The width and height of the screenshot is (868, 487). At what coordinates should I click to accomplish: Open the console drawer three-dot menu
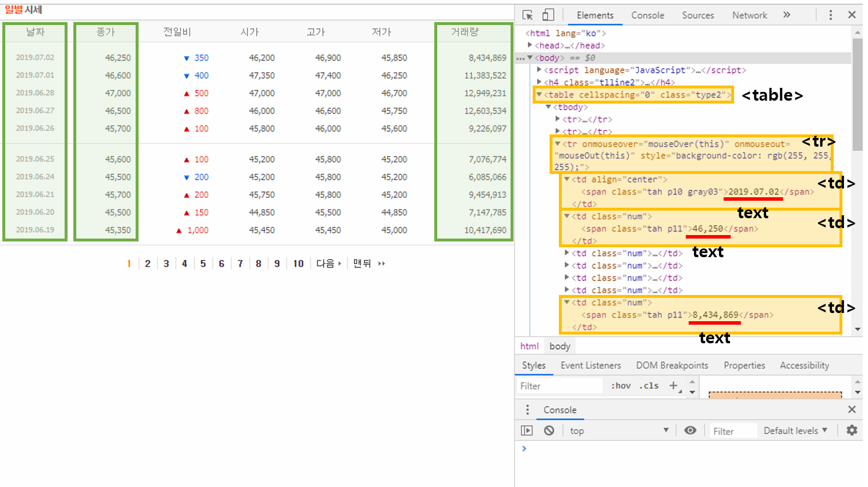click(x=528, y=410)
